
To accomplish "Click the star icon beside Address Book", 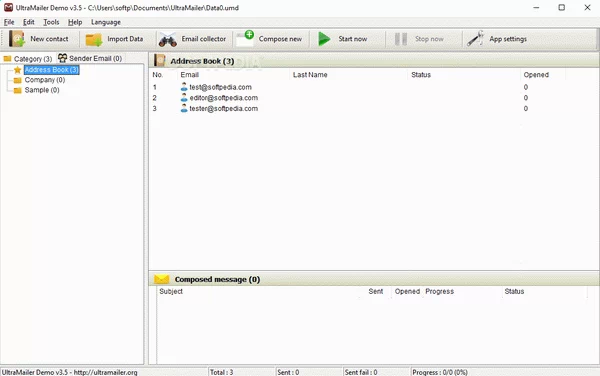I will pyautogui.click(x=17, y=70).
